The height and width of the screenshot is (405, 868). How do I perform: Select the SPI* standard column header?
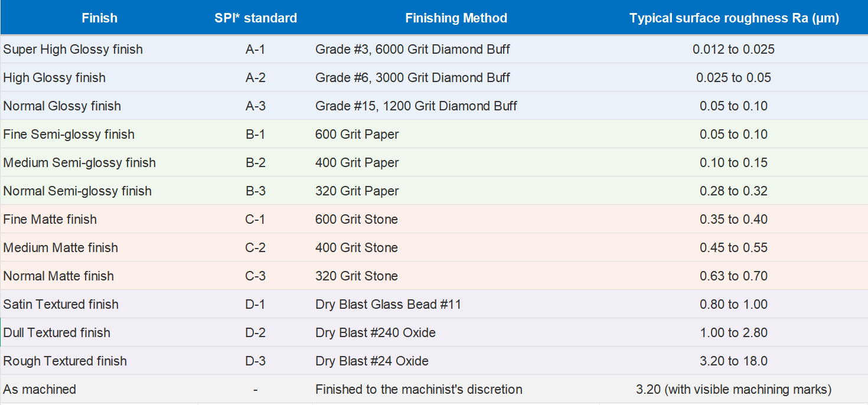(256, 18)
